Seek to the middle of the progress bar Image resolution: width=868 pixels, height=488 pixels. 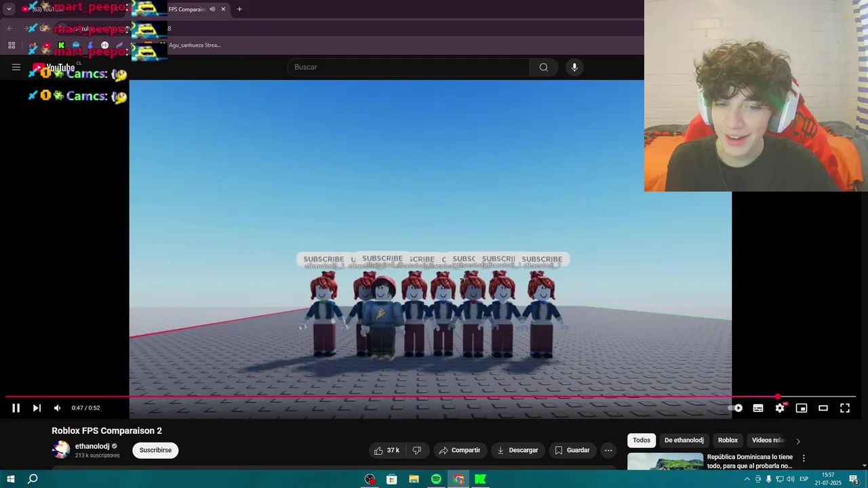pos(431,396)
